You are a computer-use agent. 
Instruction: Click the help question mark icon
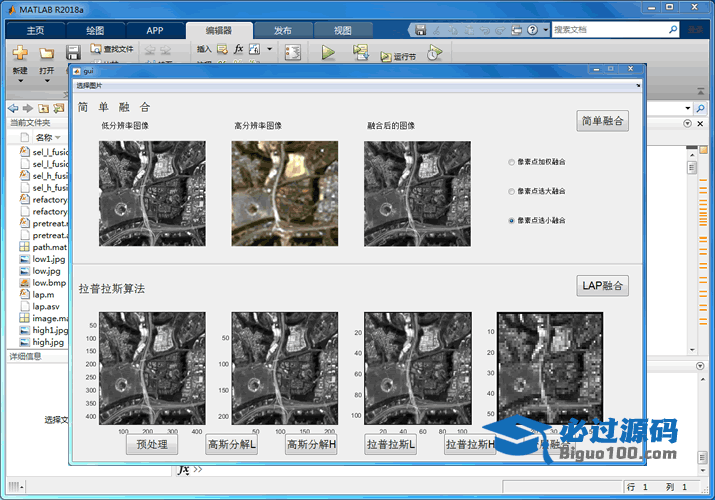(x=532, y=30)
